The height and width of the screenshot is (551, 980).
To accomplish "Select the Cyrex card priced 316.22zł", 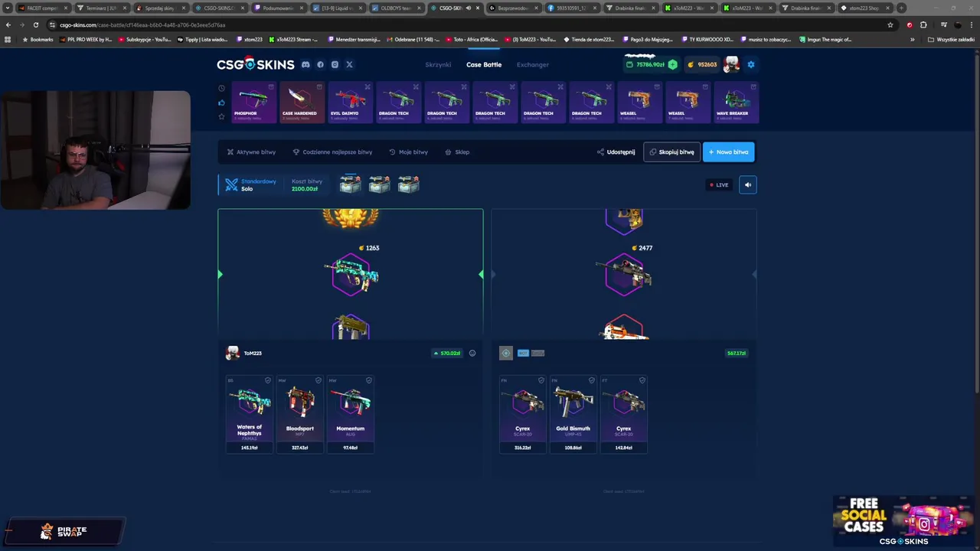I will coord(523,414).
